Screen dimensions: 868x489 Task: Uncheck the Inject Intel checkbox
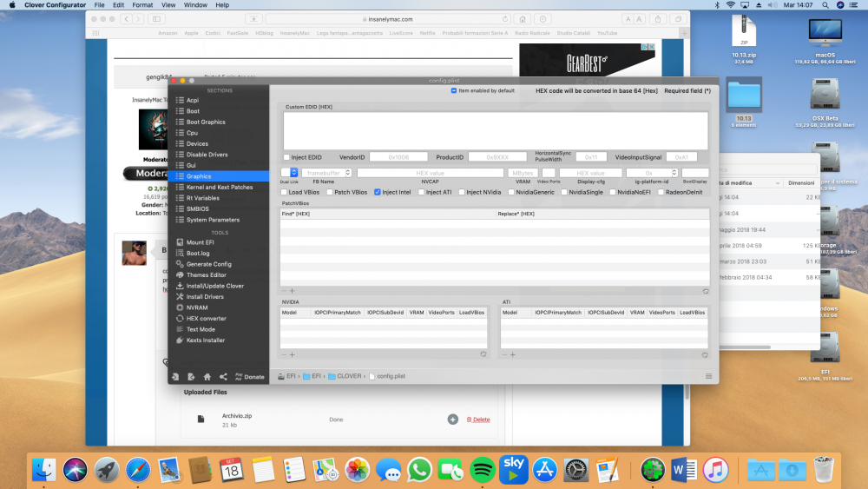pos(378,192)
